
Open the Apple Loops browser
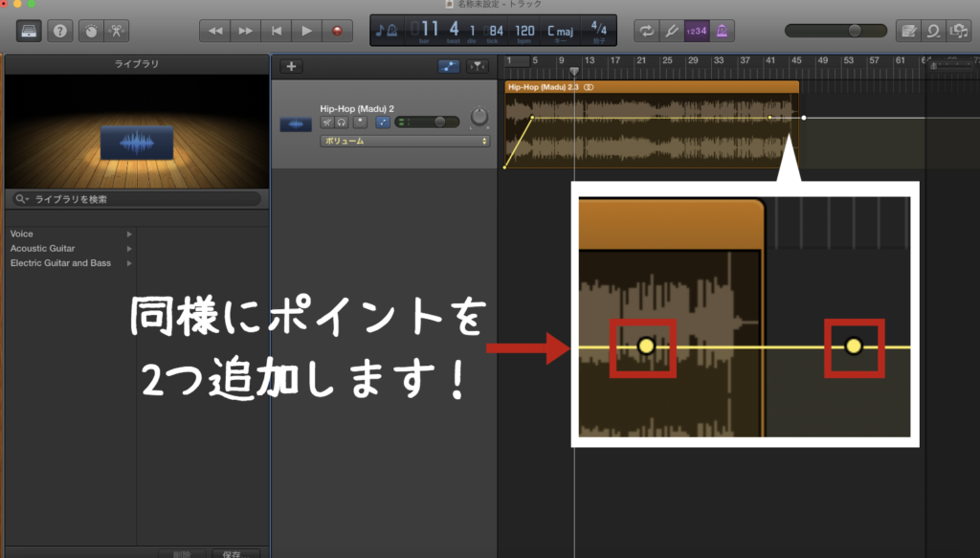click(932, 31)
